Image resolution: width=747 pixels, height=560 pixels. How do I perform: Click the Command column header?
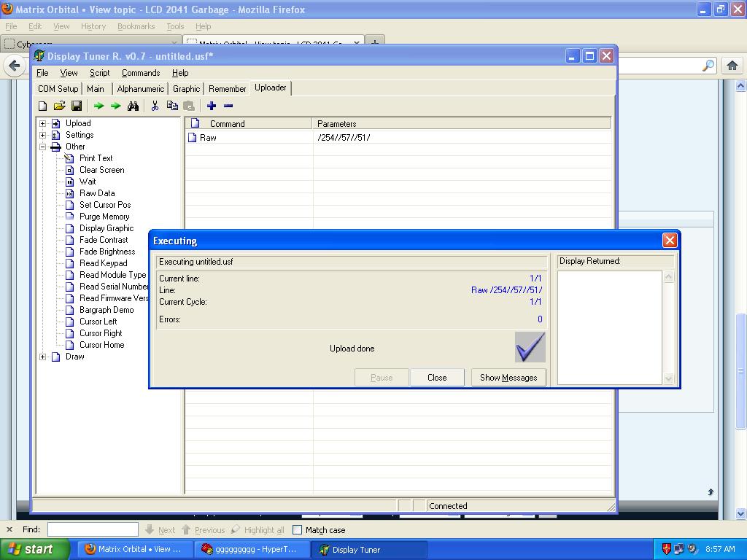[x=248, y=123]
